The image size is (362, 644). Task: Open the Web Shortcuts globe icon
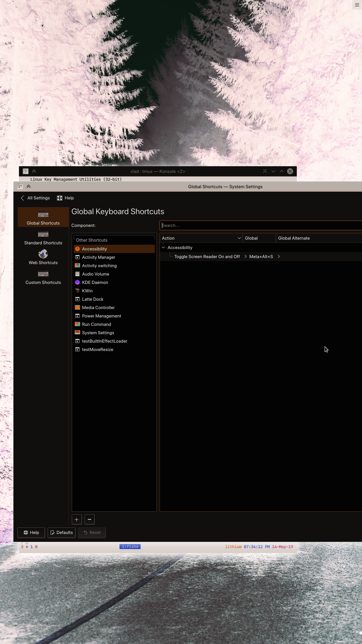[43, 254]
